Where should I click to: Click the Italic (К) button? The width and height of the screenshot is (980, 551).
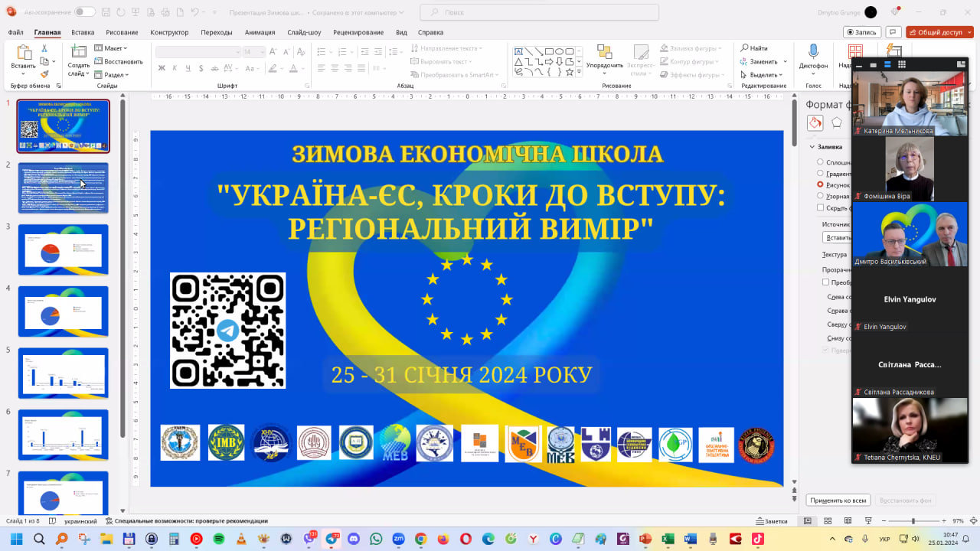coord(175,68)
